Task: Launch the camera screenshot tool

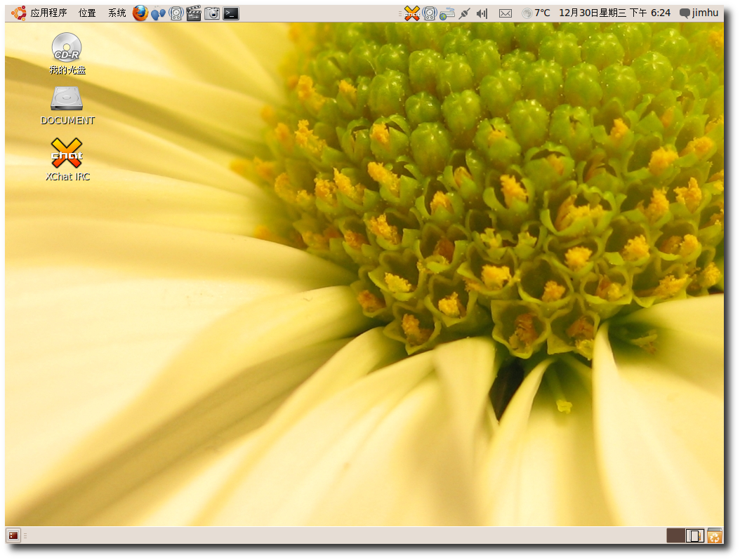Action: 212,13
